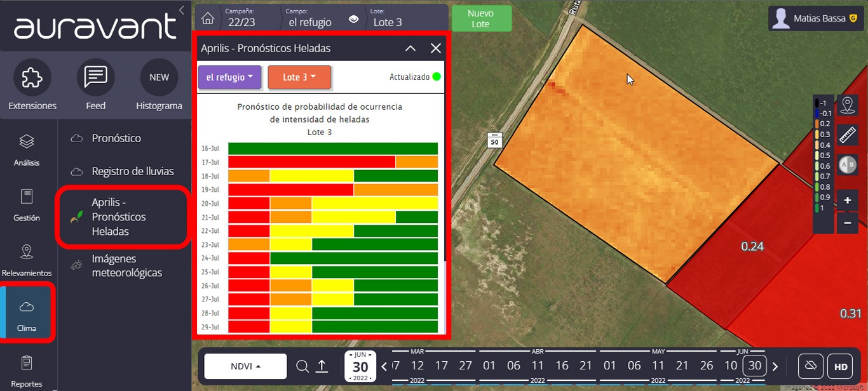Toggle the eye visibility icon
868x391 pixels.
(x=354, y=20)
